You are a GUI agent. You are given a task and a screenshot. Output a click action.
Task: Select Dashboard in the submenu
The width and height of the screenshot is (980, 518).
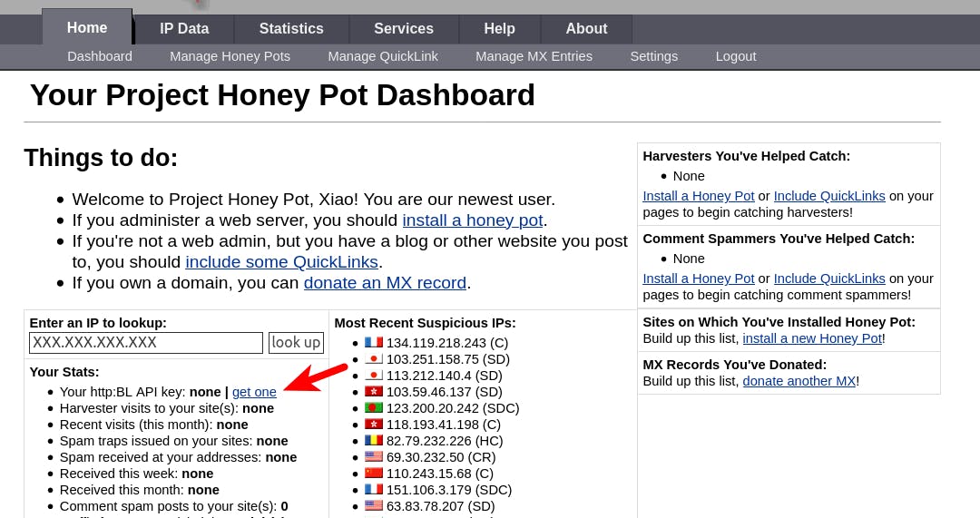coord(100,56)
